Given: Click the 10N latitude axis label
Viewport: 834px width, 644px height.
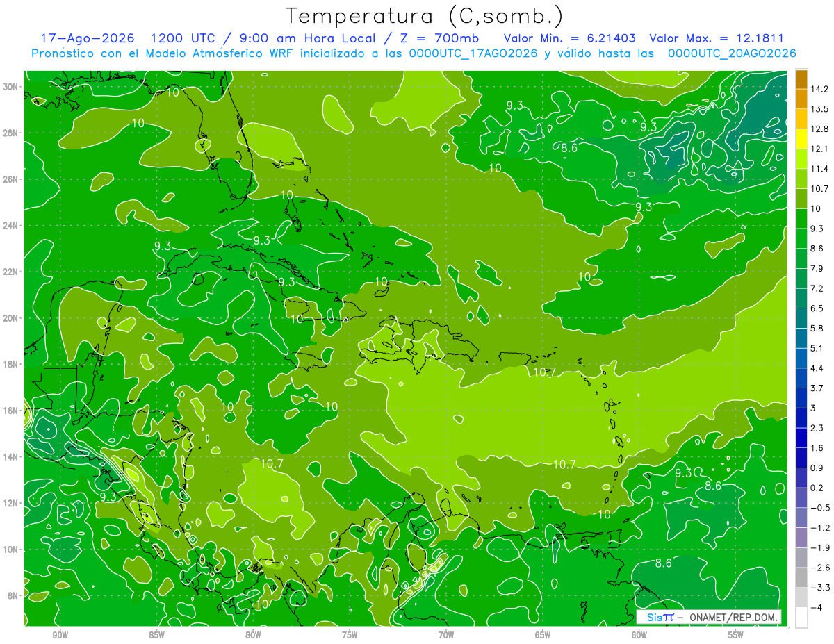Looking at the screenshot, I should (x=11, y=550).
